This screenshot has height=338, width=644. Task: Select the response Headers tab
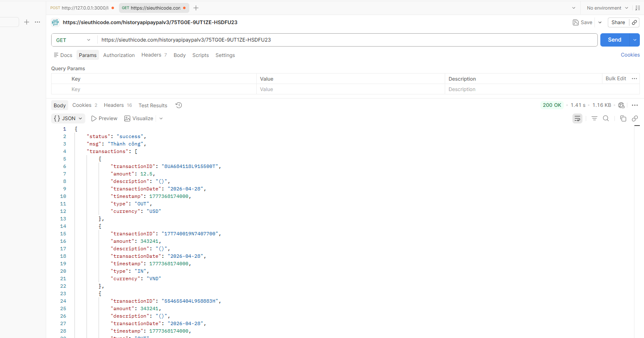(x=118, y=105)
